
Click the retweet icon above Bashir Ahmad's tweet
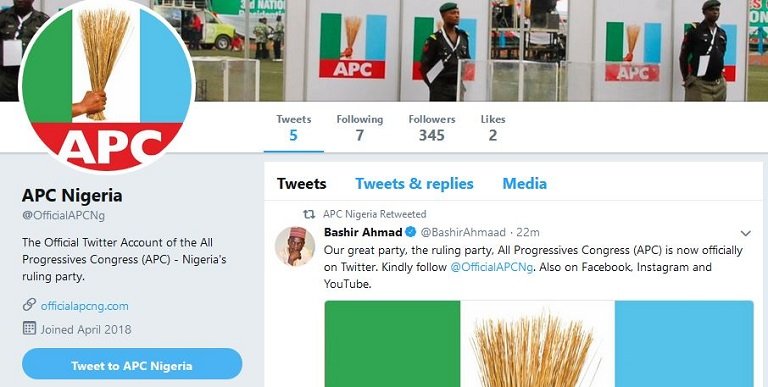[309, 214]
